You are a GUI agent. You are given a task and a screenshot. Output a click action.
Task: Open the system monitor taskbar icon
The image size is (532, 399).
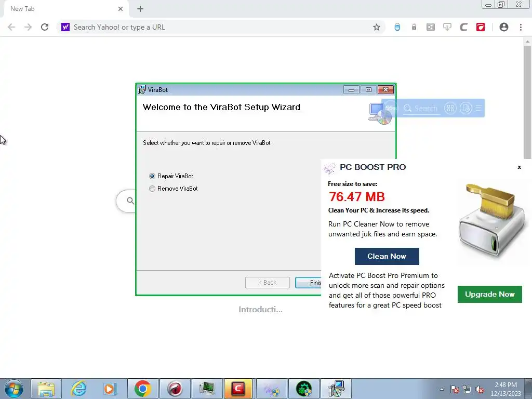(207, 389)
